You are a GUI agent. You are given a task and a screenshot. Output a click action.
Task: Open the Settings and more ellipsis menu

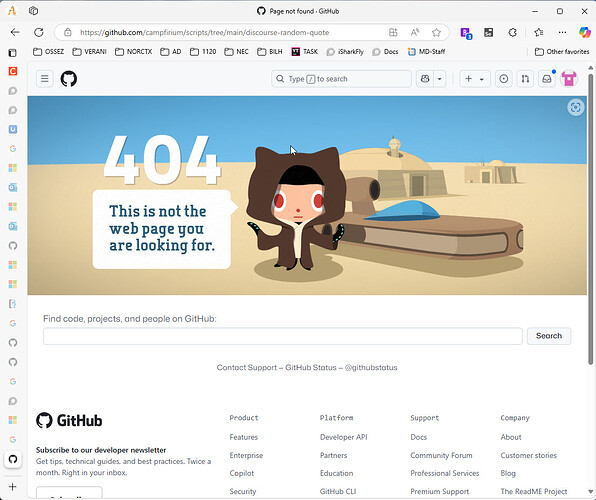click(562, 32)
